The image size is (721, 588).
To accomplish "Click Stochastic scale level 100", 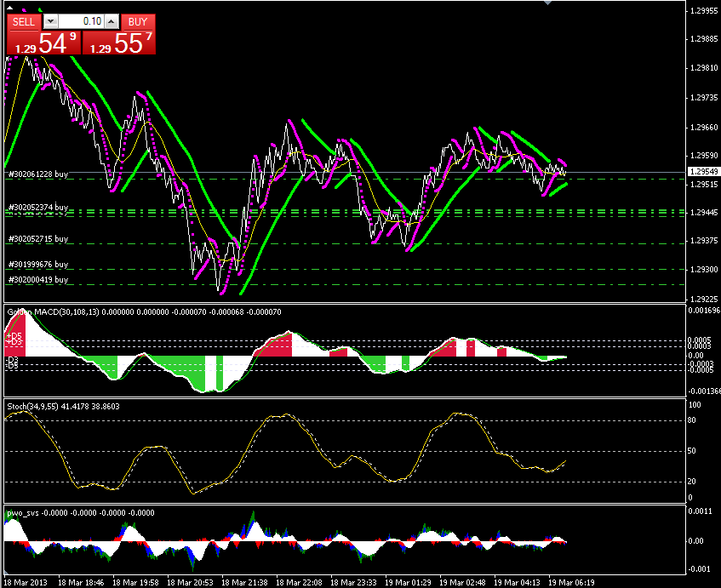I will [x=695, y=405].
